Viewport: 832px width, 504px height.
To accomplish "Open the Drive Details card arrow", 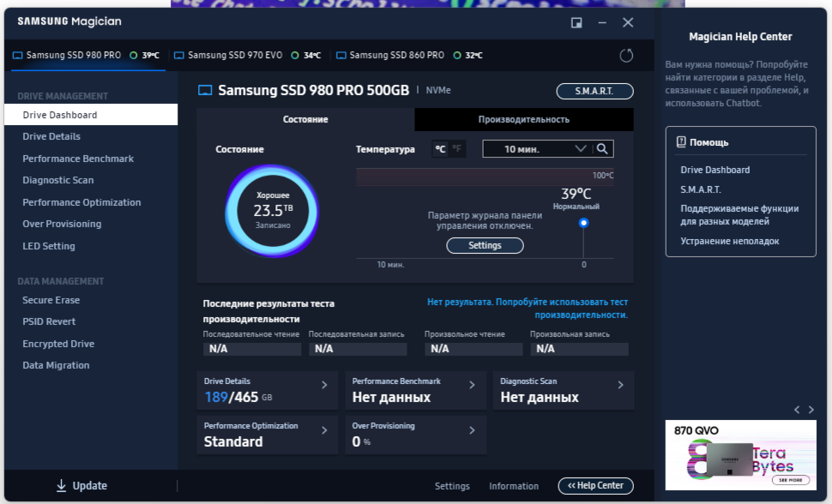I will point(324,385).
